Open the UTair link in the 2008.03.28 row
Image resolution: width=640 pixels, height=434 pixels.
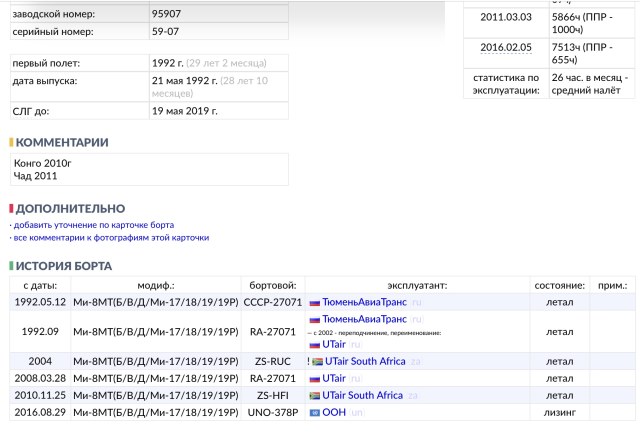pos(334,378)
